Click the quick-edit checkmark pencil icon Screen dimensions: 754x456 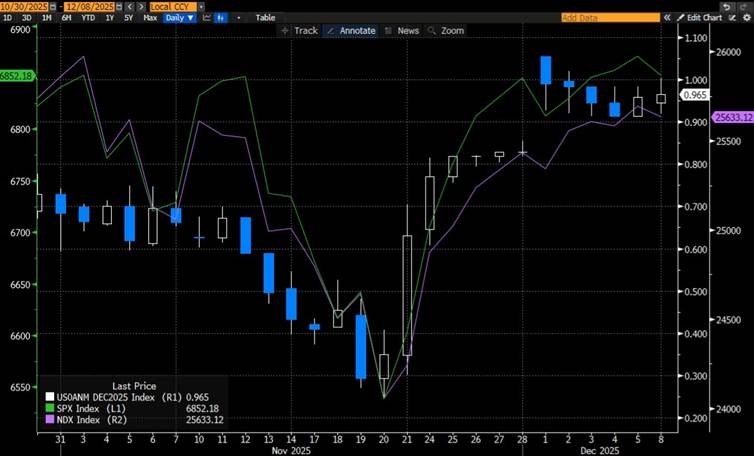[x=732, y=18]
